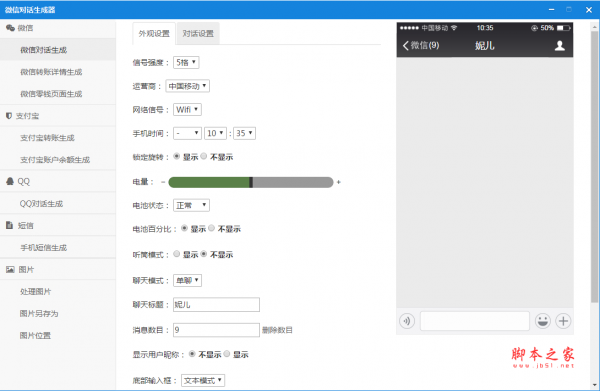
Task: Open 处理图片 in sidebar
Action: click(58, 292)
